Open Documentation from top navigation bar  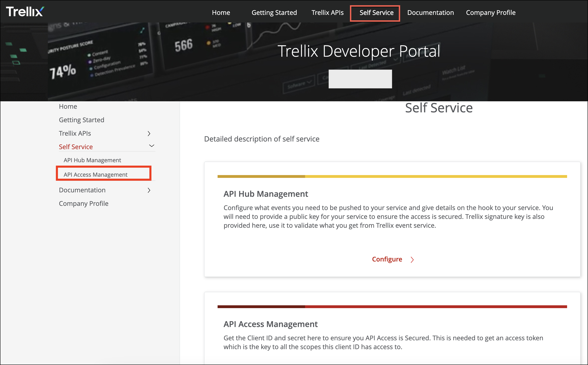[x=430, y=12]
